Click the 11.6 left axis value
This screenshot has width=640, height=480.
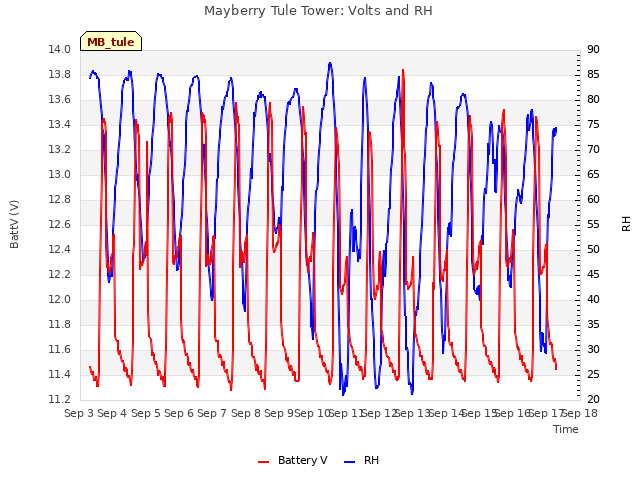(x=60, y=349)
